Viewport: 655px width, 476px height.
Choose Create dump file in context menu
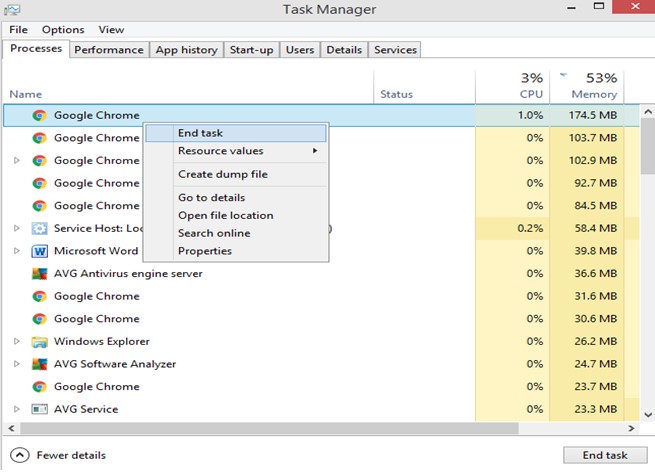[236, 174]
